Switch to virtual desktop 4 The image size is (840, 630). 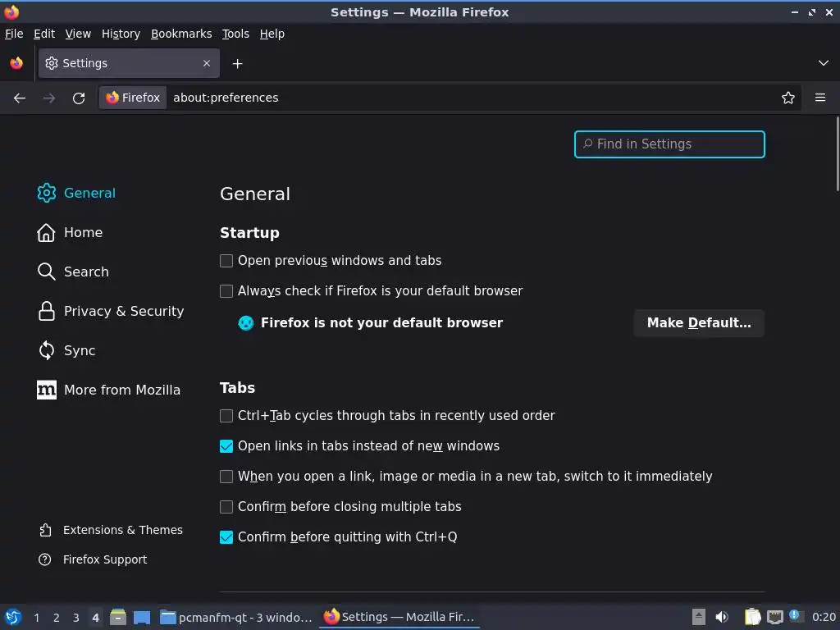pos(95,618)
